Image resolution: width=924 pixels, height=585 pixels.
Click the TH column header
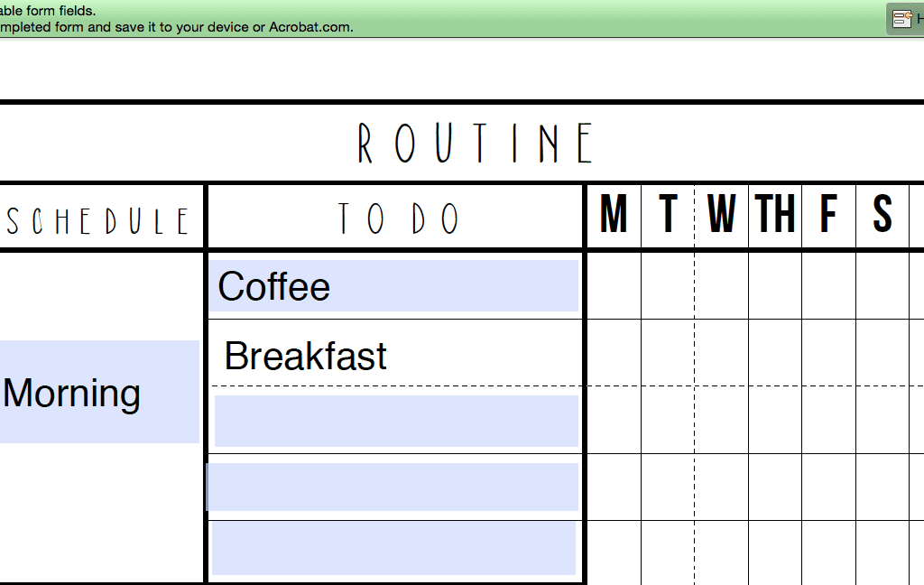click(x=775, y=213)
